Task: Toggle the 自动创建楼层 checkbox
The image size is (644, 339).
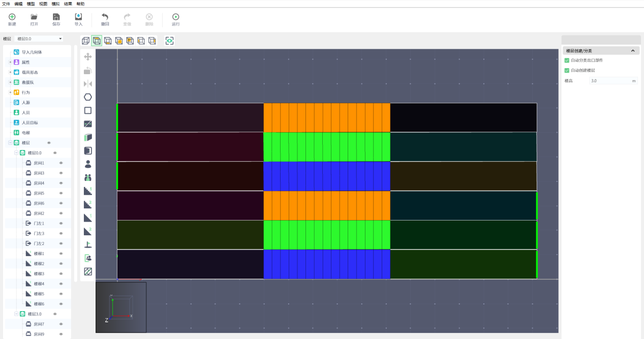Action: pyautogui.click(x=567, y=71)
